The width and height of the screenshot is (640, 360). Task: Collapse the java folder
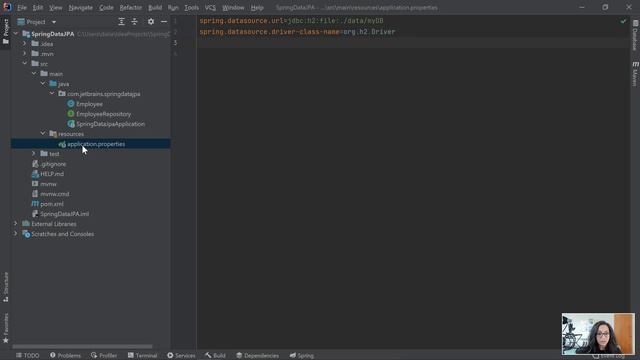pos(43,84)
